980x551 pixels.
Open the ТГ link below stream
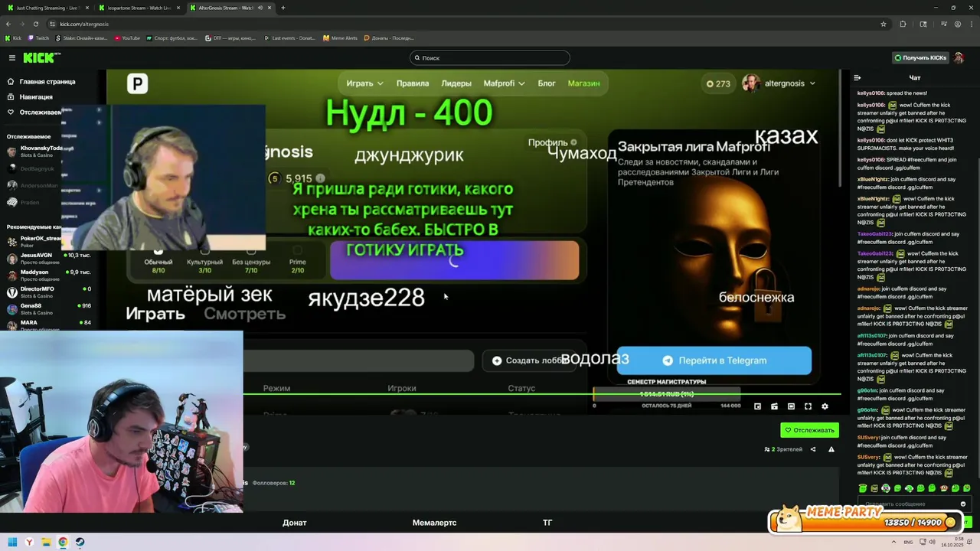pos(547,523)
